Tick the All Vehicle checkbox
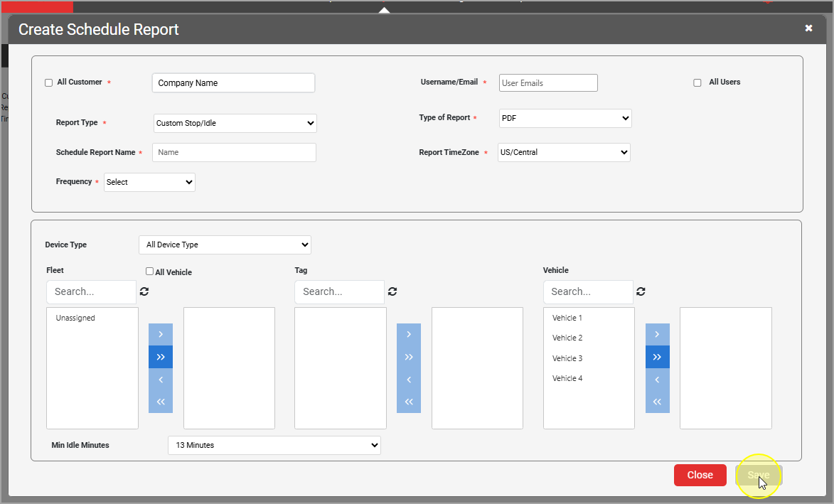Screen dimensions: 834x504 (x=149, y=272)
